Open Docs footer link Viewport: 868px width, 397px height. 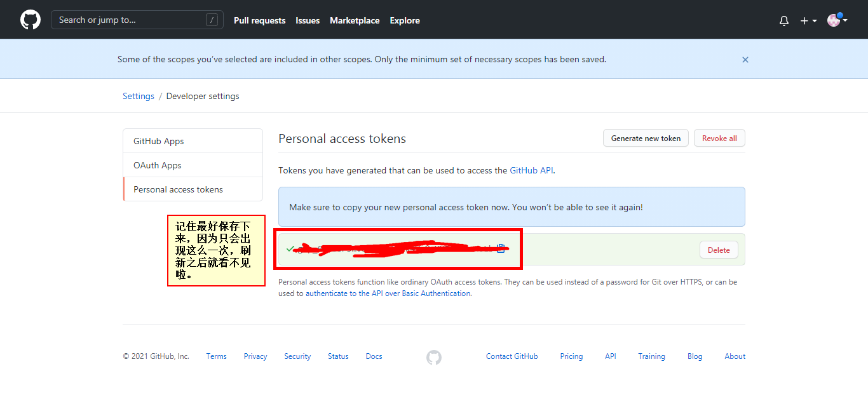pyautogui.click(x=374, y=356)
